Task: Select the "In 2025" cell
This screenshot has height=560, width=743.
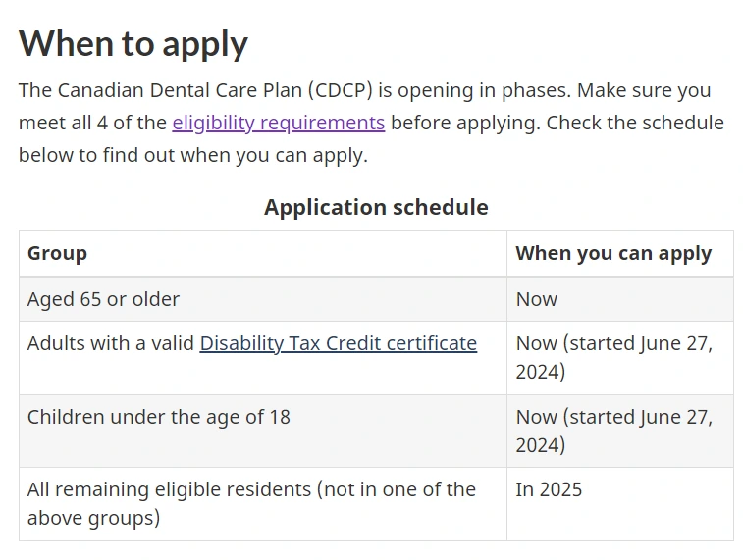Action: click(x=549, y=489)
